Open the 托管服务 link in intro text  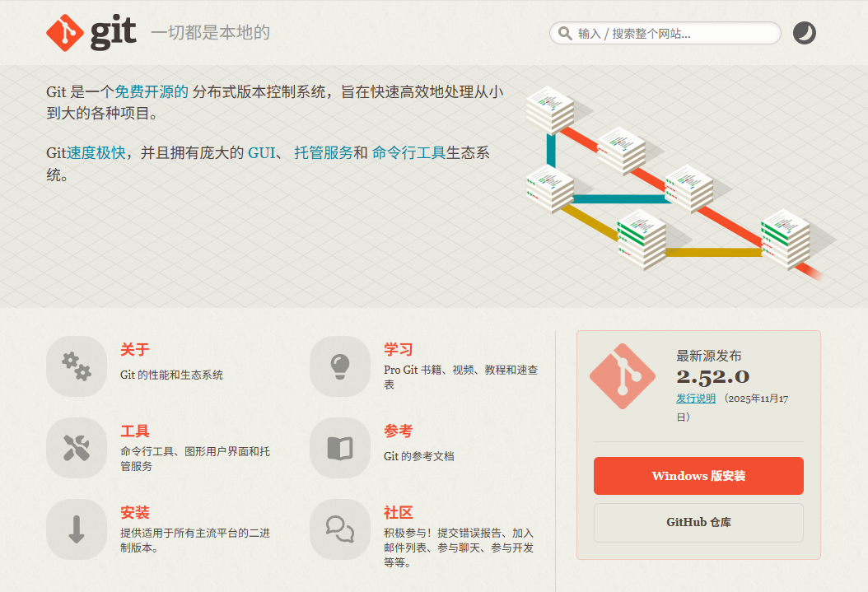pyautogui.click(x=324, y=153)
